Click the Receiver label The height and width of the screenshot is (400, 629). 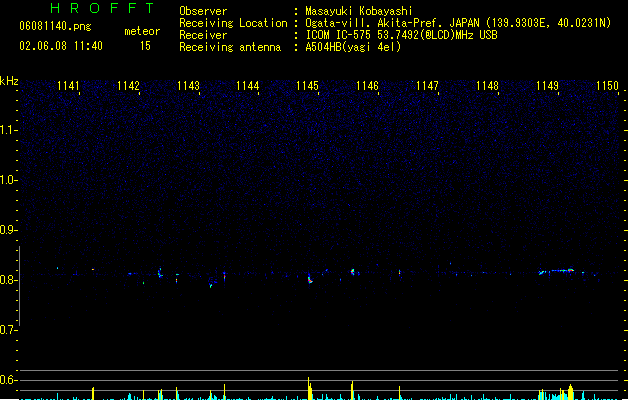point(203,35)
